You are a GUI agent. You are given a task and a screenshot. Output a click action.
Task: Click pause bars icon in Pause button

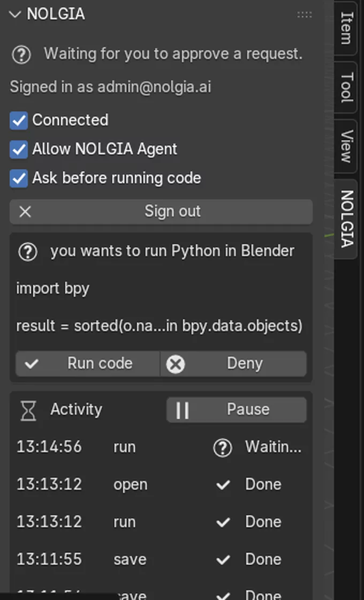tap(183, 410)
